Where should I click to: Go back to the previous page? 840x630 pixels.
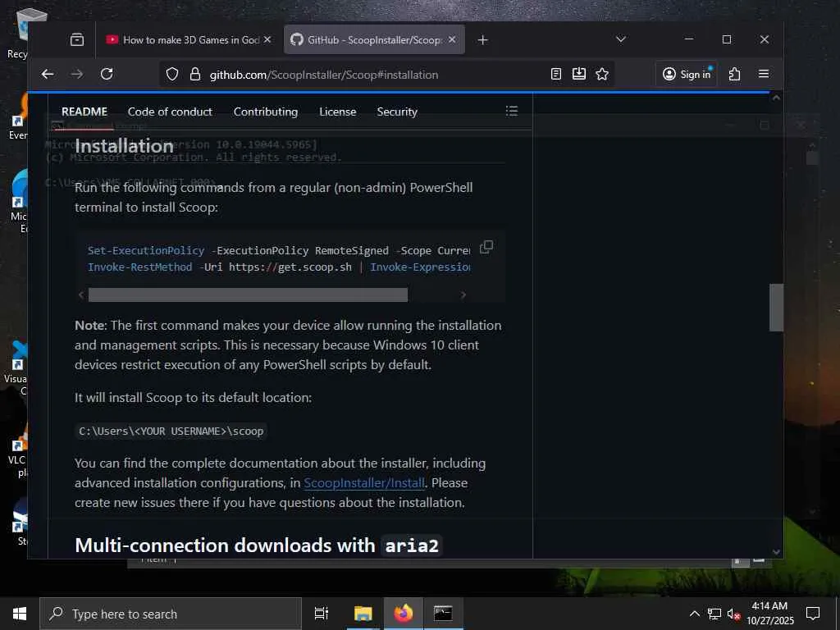48,75
